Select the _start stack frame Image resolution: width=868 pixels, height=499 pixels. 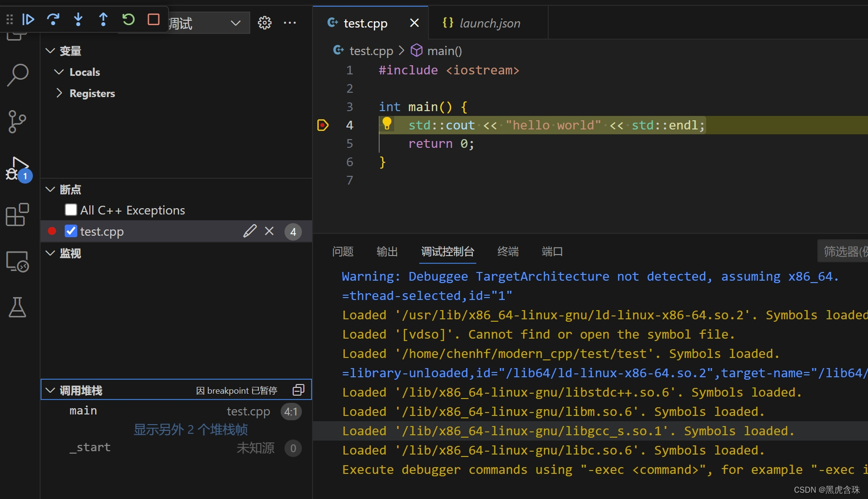coord(176,448)
